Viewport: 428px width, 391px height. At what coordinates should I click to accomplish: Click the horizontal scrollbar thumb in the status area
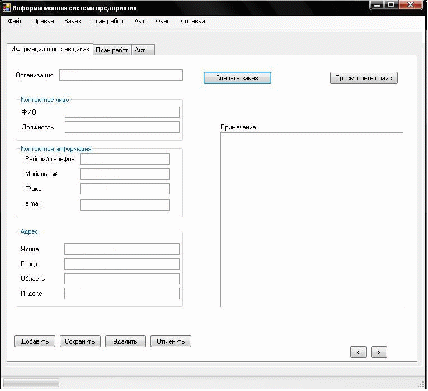31,383
